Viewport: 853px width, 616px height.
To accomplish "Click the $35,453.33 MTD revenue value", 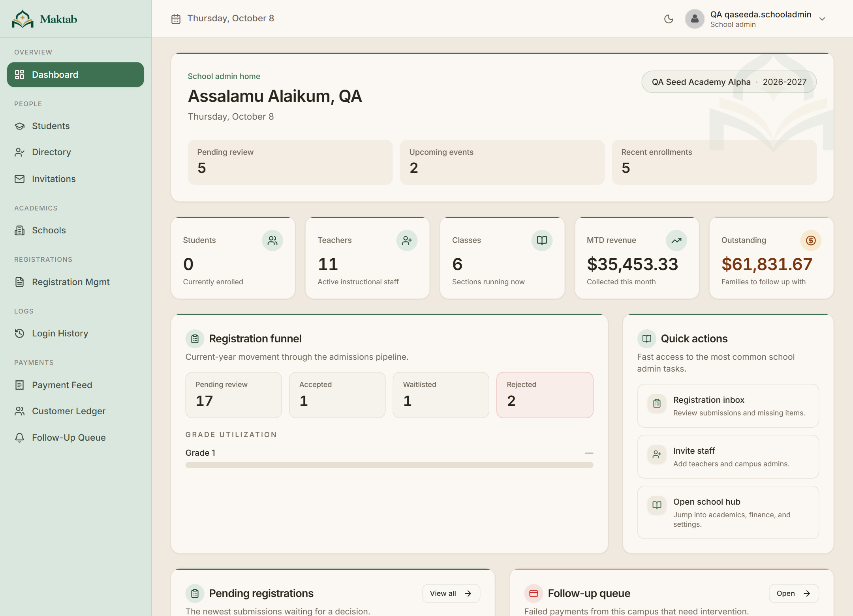I will [x=633, y=264].
